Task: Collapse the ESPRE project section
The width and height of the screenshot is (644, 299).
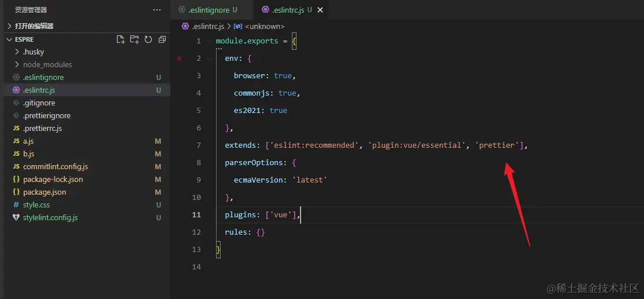Action: [x=24, y=39]
